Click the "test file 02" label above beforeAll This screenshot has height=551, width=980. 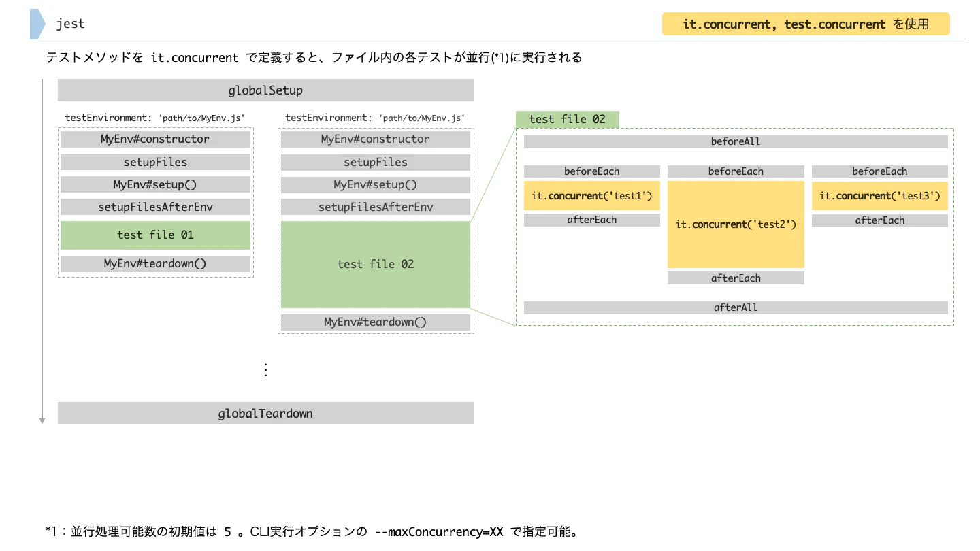567,119
